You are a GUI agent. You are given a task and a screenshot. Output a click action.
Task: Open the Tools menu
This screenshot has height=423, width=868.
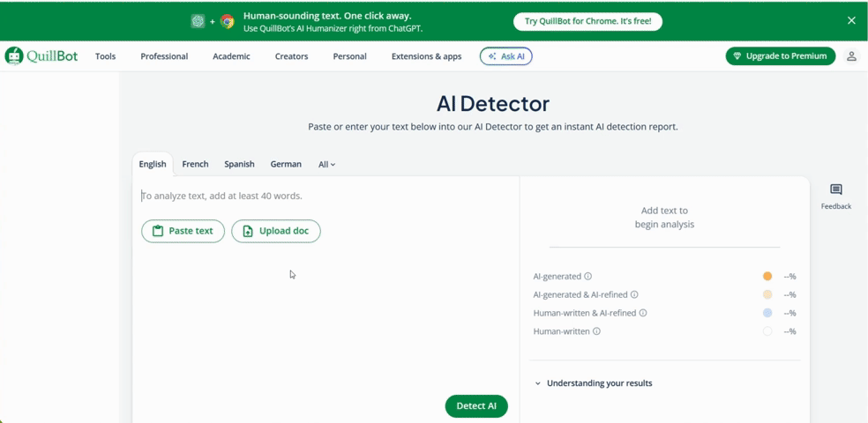(105, 56)
